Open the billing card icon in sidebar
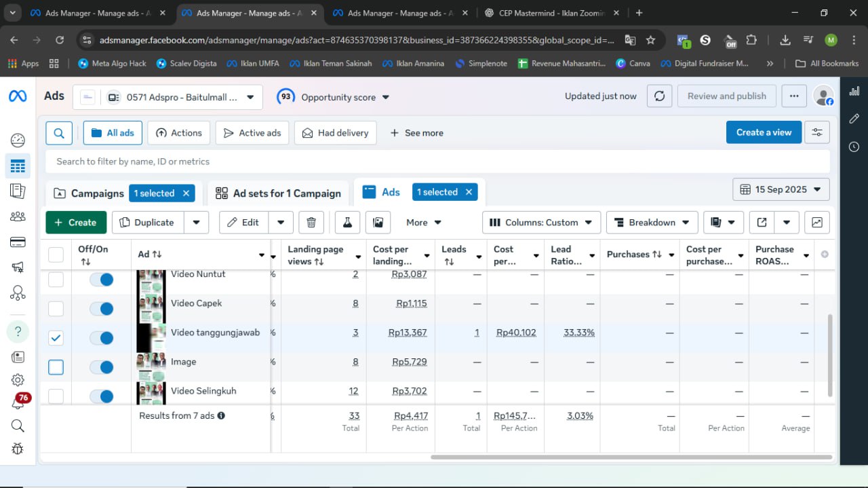868x488 pixels. click(x=18, y=242)
